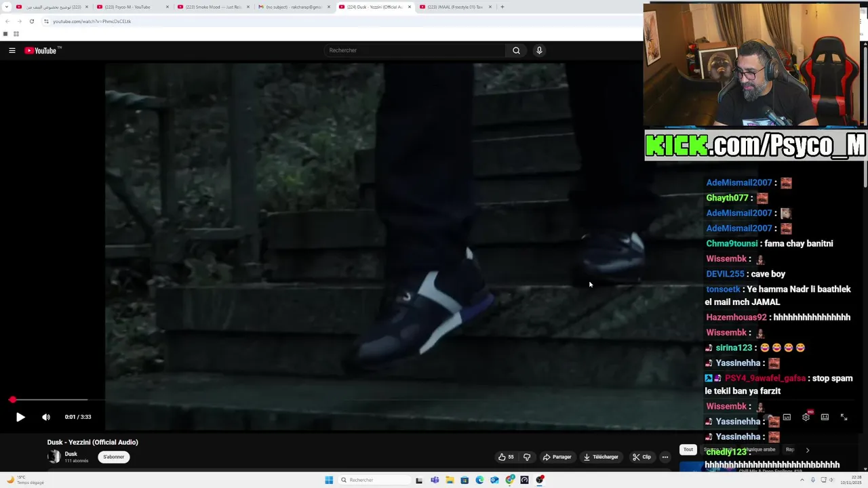Play the YouTube video

[20, 417]
